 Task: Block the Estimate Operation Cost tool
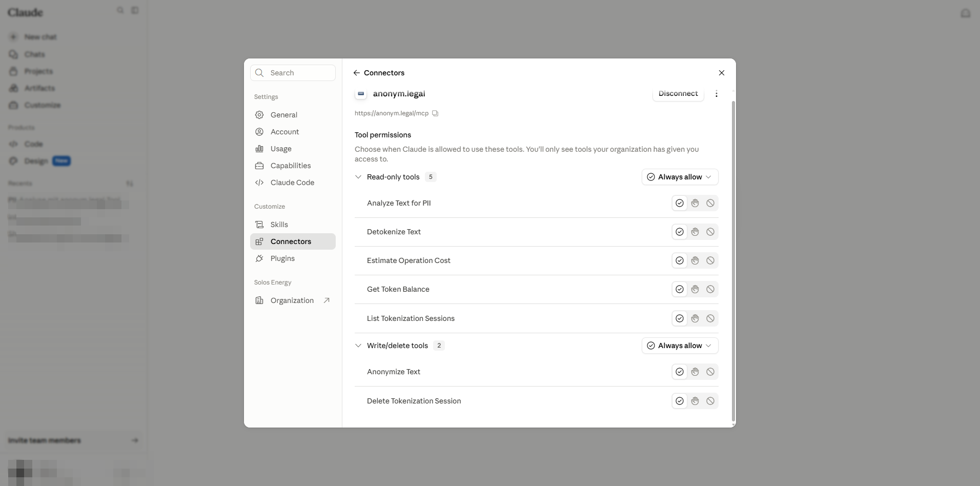click(710, 260)
